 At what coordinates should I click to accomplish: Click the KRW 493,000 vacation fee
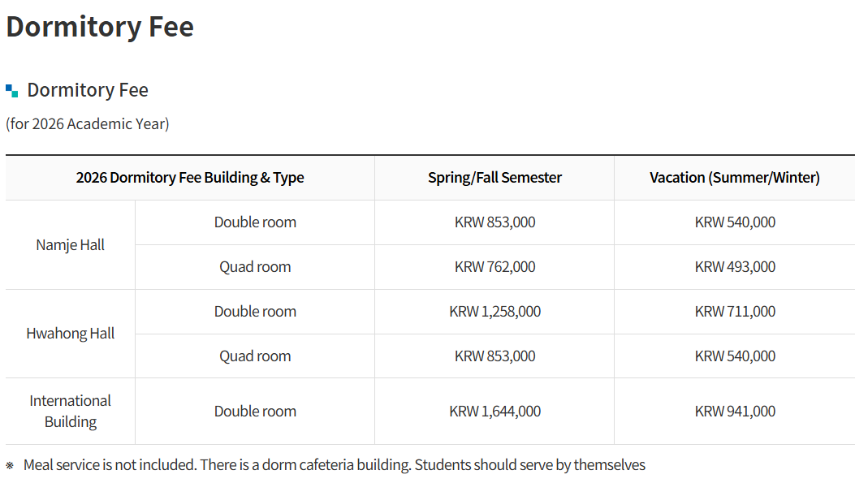pos(734,267)
